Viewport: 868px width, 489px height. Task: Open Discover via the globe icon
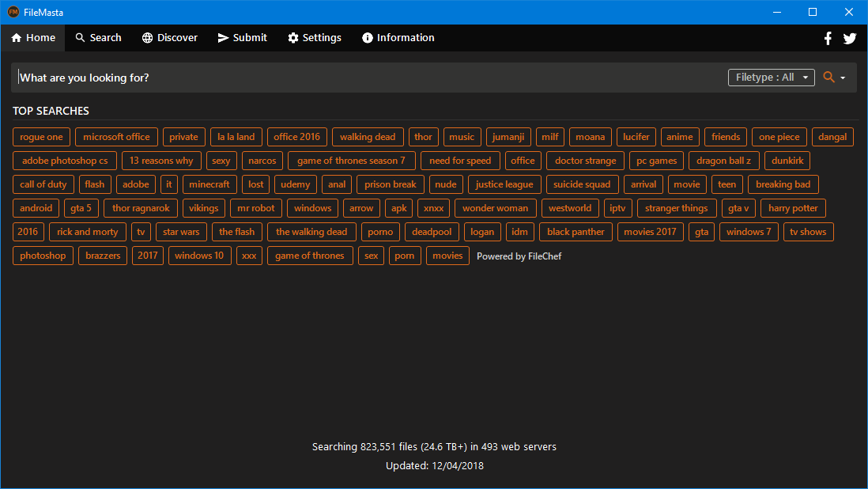[x=145, y=37]
